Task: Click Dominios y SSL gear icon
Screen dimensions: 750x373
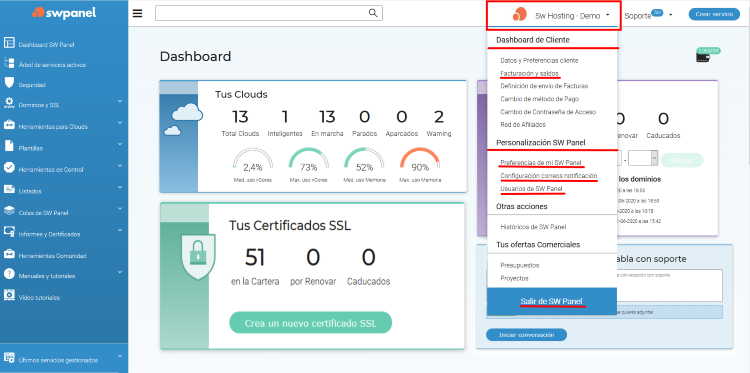Action: click(9, 103)
